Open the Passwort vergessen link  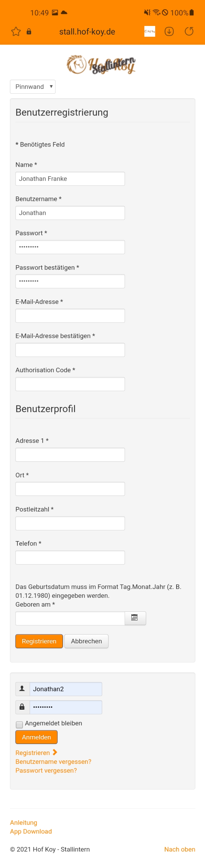click(x=46, y=770)
